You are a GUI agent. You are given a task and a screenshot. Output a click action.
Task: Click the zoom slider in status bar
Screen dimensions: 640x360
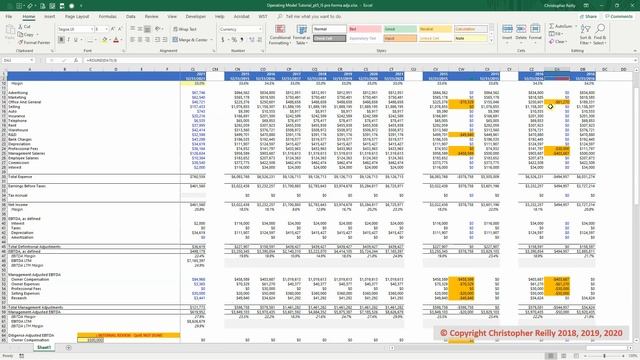pyautogui.click(x=604, y=356)
